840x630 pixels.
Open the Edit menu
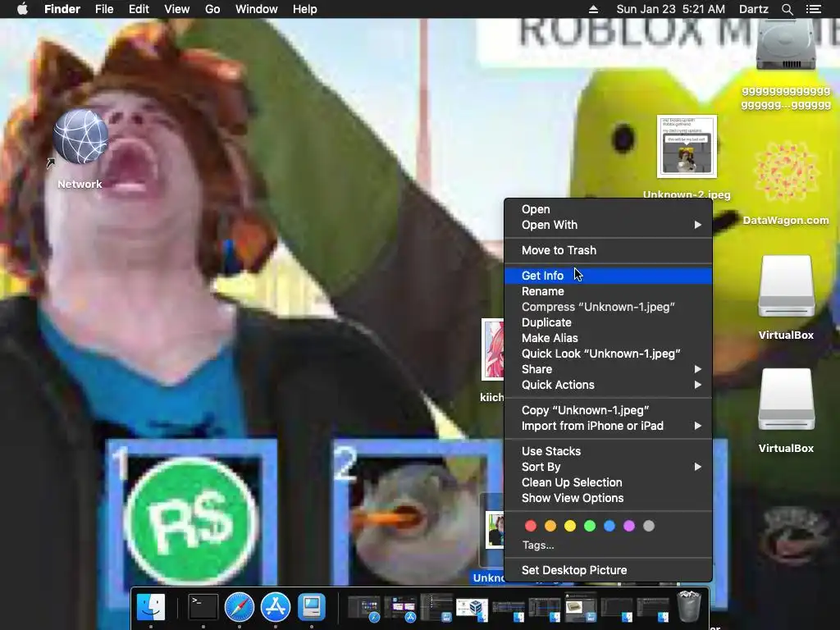(139, 9)
